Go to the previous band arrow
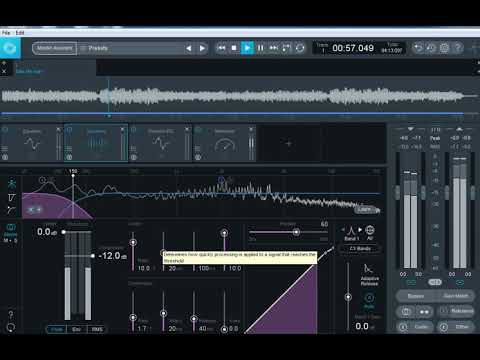Image resolution: width=480 pixels, height=360 pixels. 343,230
